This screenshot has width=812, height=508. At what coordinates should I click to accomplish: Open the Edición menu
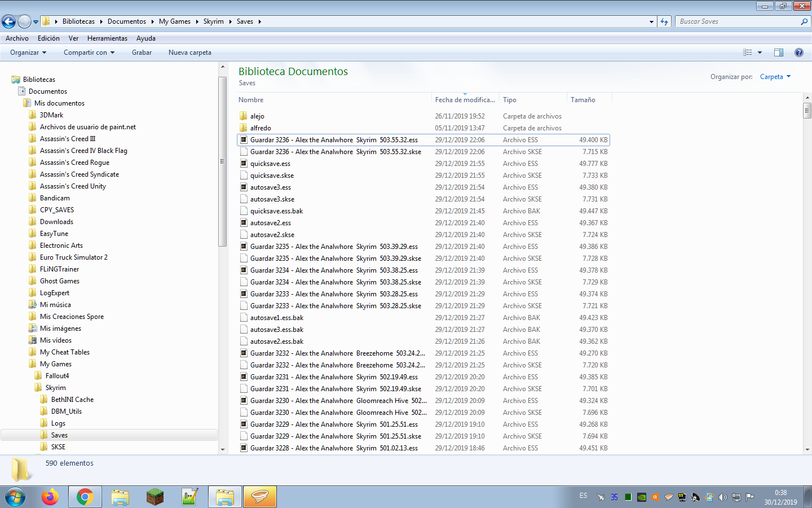coord(48,38)
